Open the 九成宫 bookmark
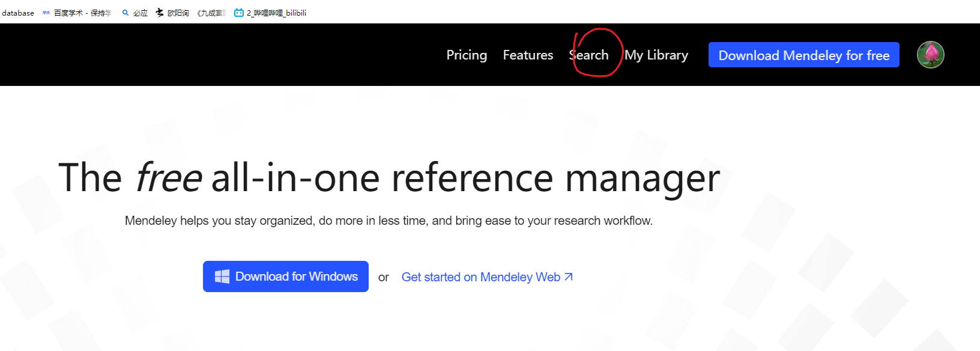This screenshot has width=980, height=351. (211, 13)
